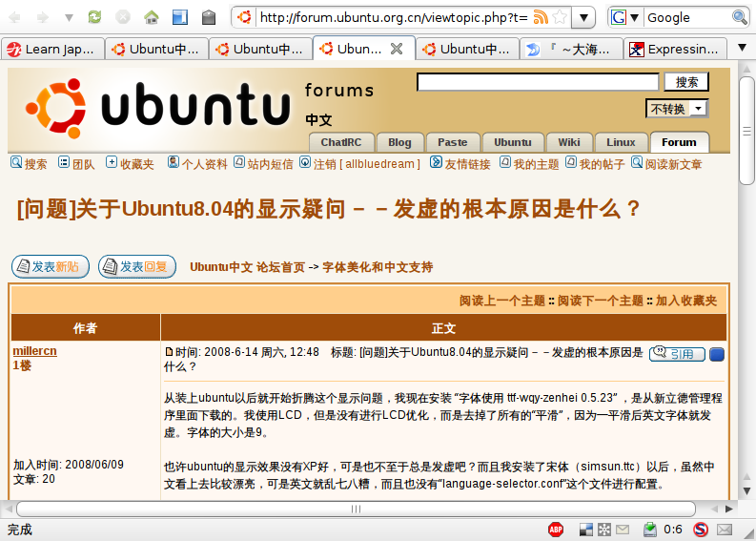
Task: Bookmark this page with the star icon
Action: coord(560,17)
